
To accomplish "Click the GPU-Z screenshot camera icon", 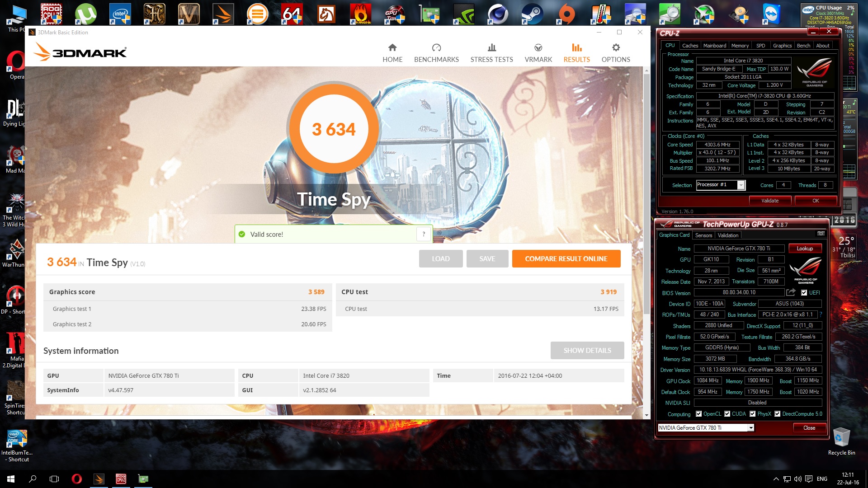I will point(821,234).
